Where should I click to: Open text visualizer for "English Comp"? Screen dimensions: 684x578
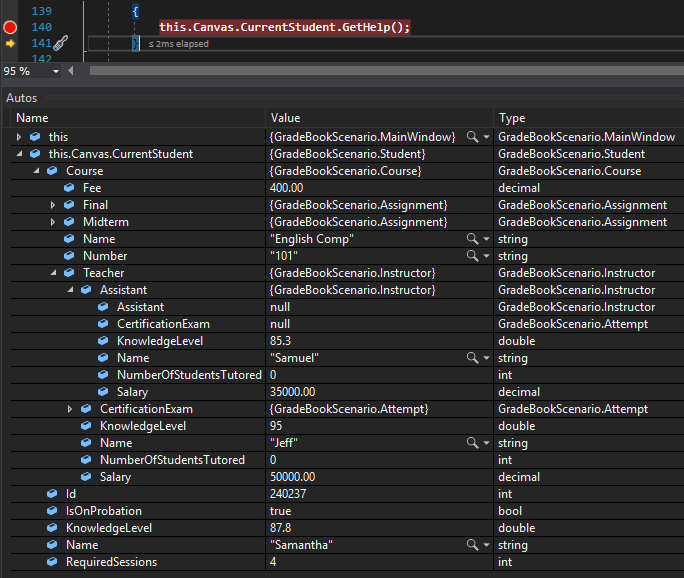click(472, 239)
